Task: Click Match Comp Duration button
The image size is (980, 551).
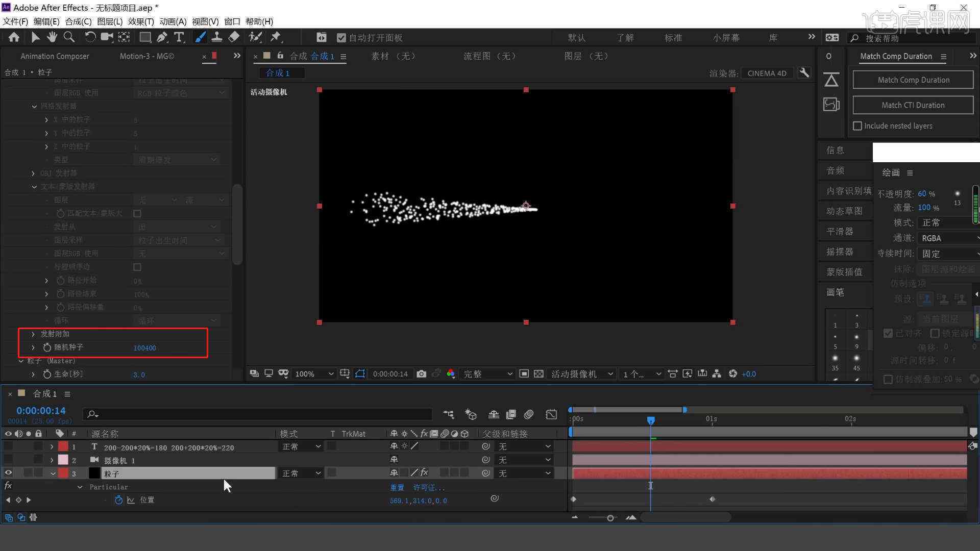Action: 913,80
